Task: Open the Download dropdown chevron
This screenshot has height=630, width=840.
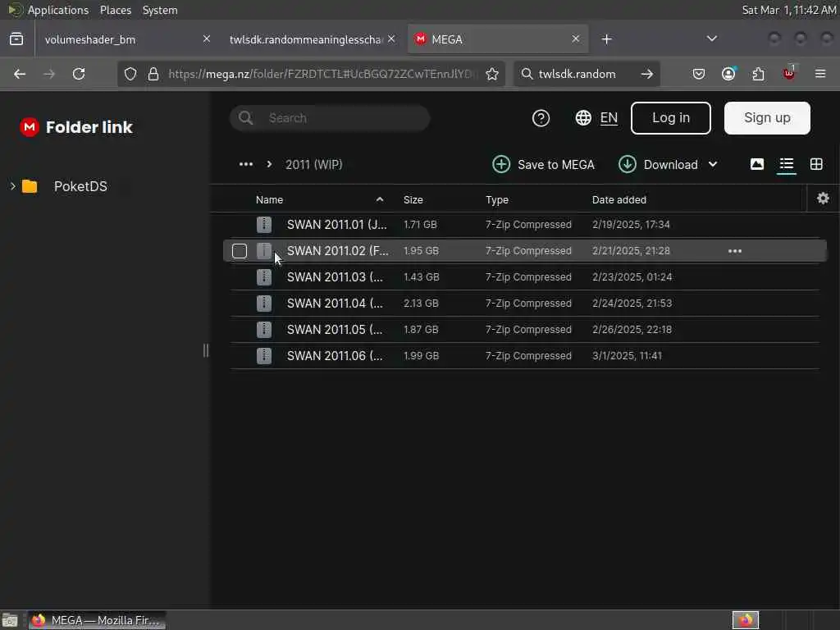Action: pos(713,164)
